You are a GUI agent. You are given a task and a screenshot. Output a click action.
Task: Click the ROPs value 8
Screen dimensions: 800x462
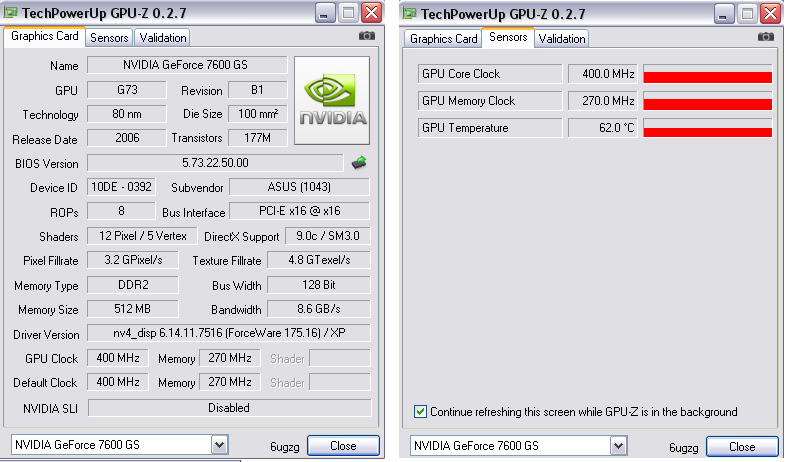[121, 211]
